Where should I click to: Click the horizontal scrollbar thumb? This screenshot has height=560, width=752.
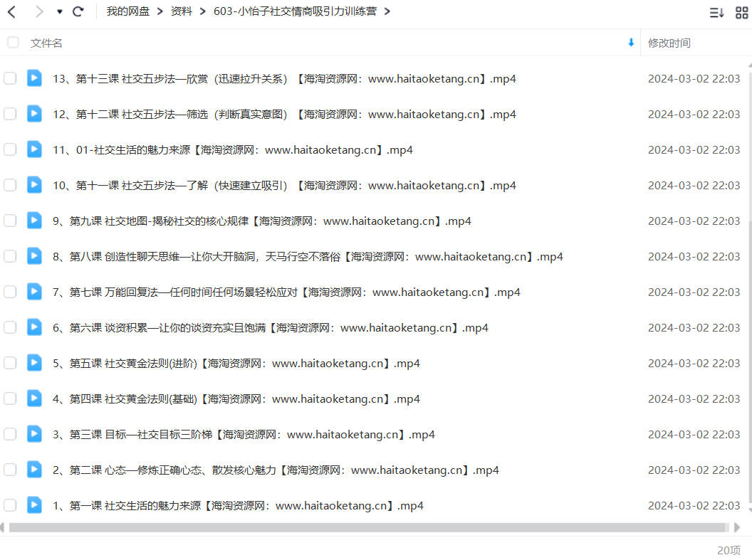367,527
